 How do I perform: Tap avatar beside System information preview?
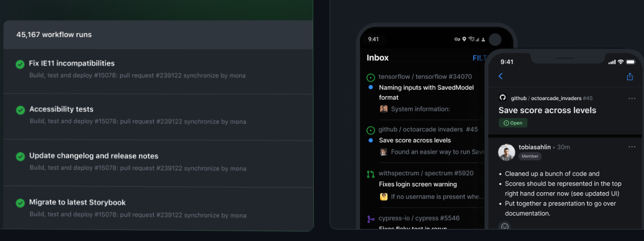tap(383, 109)
